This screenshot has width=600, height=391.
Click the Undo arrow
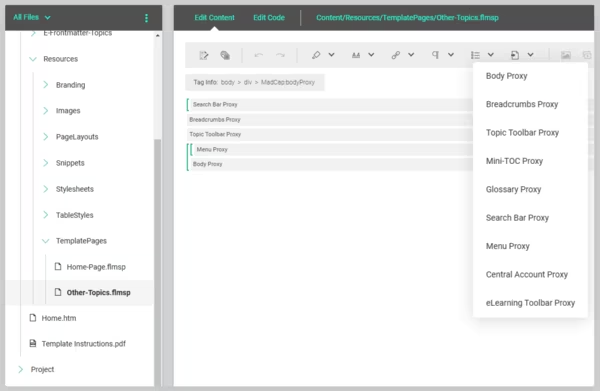(x=259, y=55)
